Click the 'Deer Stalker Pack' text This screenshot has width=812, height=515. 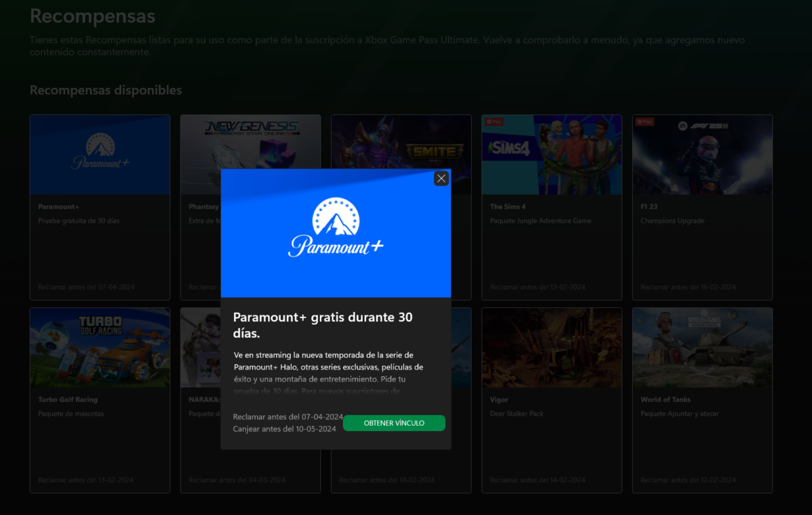pos(517,413)
